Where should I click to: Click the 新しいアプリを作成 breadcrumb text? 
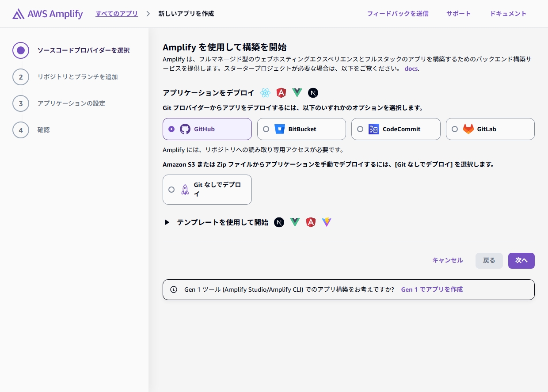[x=186, y=14]
